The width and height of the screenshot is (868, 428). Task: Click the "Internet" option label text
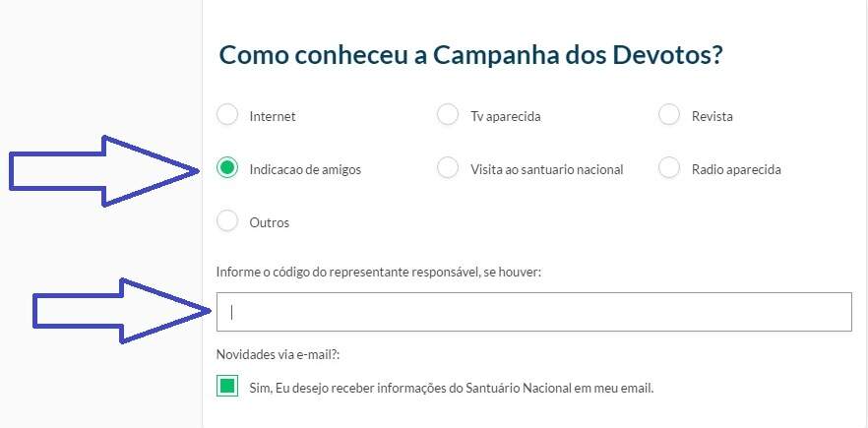[x=273, y=116]
